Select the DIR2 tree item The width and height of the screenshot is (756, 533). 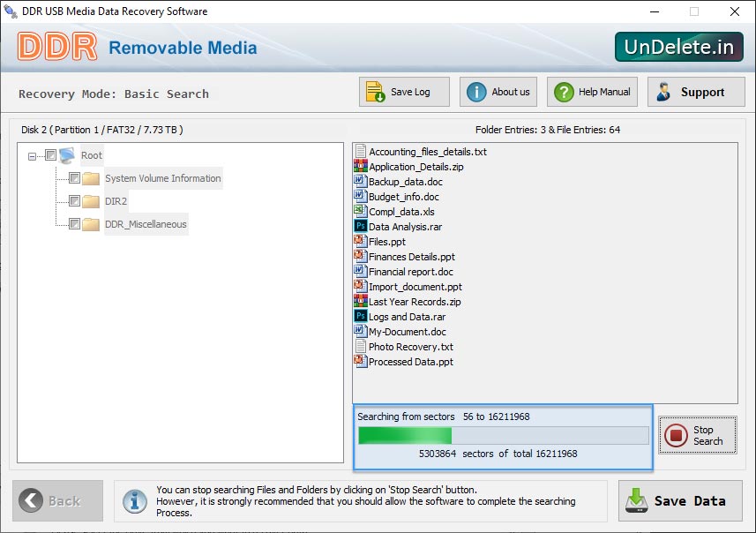116,201
